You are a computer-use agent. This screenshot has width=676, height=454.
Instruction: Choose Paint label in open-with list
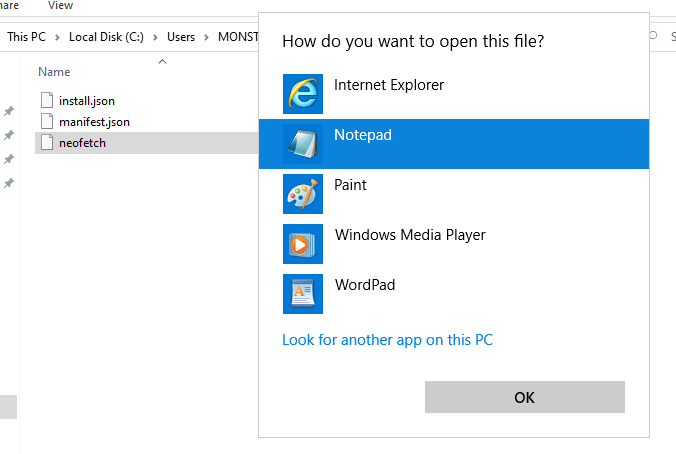click(x=350, y=185)
